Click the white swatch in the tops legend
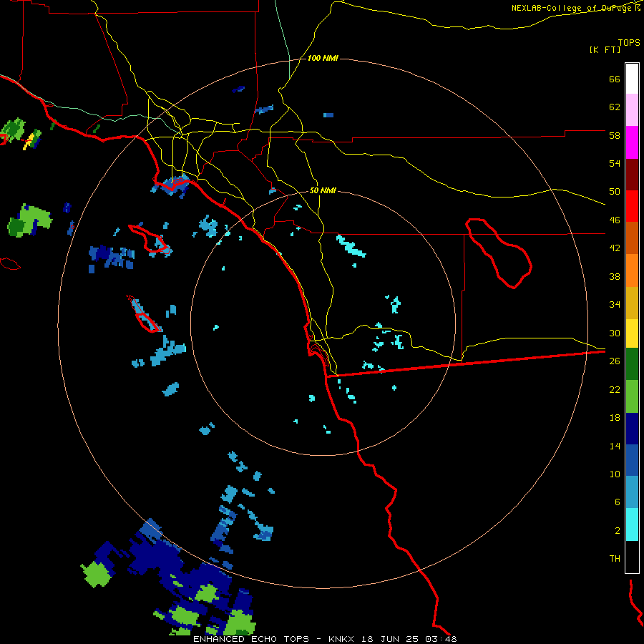The height and width of the screenshot is (644, 644). 632,79
